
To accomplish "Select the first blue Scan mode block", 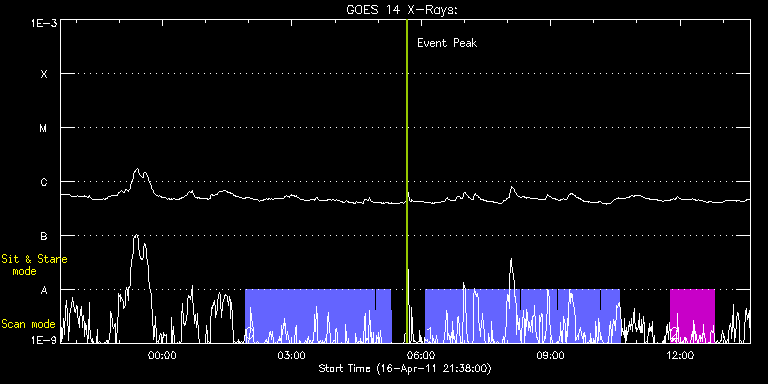I will [x=318, y=316].
